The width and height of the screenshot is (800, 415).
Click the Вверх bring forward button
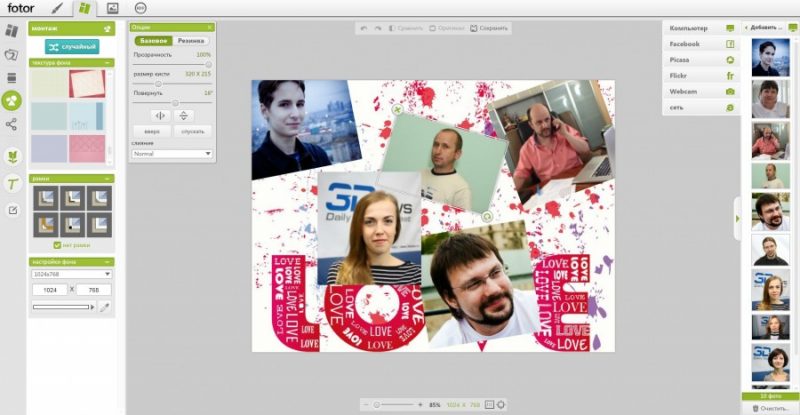click(152, 131)
